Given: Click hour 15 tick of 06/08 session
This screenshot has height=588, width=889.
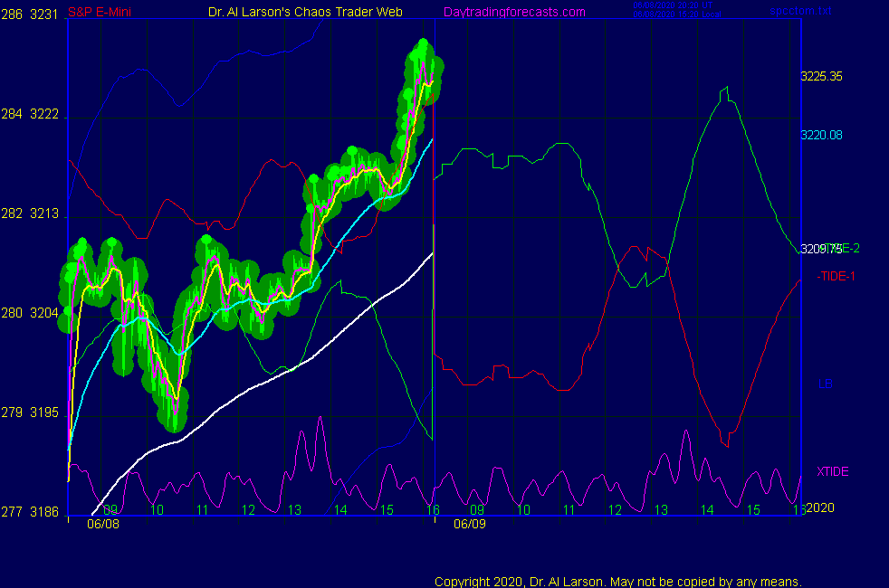Looking at the screenshot, I should coord(387,510).
